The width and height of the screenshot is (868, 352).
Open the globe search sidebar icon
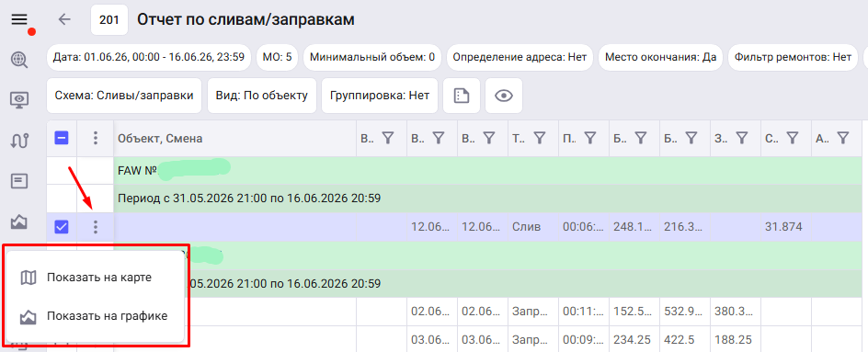click(x=19, y=59)
